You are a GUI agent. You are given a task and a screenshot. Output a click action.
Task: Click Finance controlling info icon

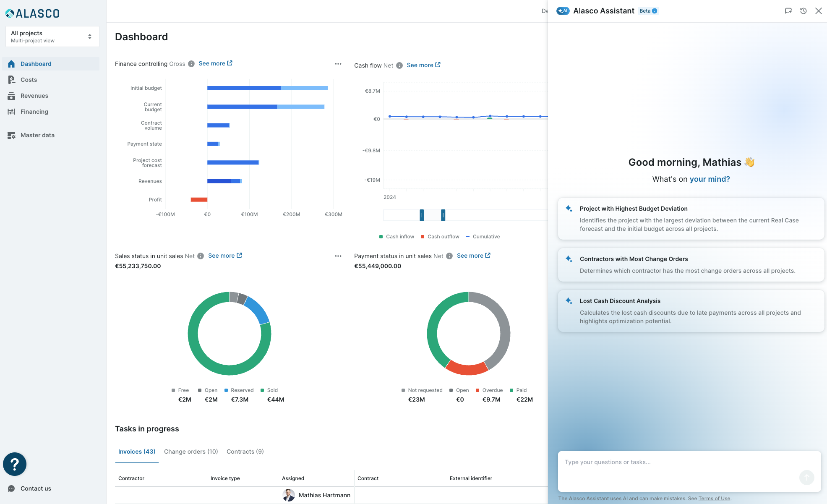(x=191, y=64)
